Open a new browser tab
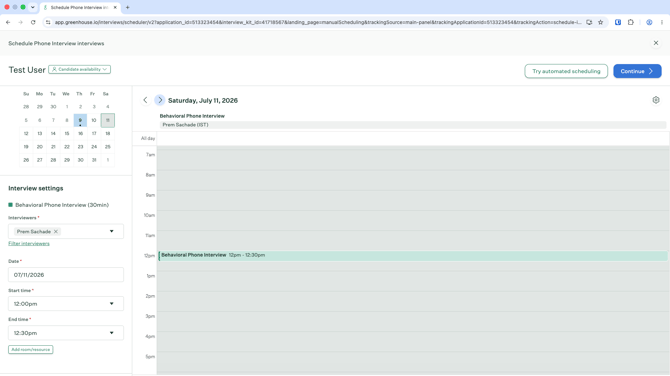Screen dimensions: 670x376 pyautogui.click(x=127, y=7)
